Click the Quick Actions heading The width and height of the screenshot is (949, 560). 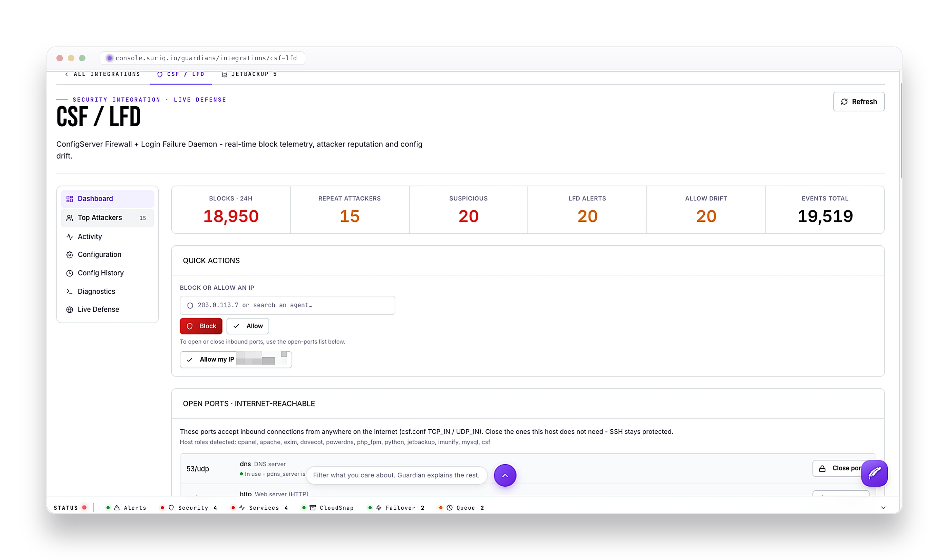211,261
